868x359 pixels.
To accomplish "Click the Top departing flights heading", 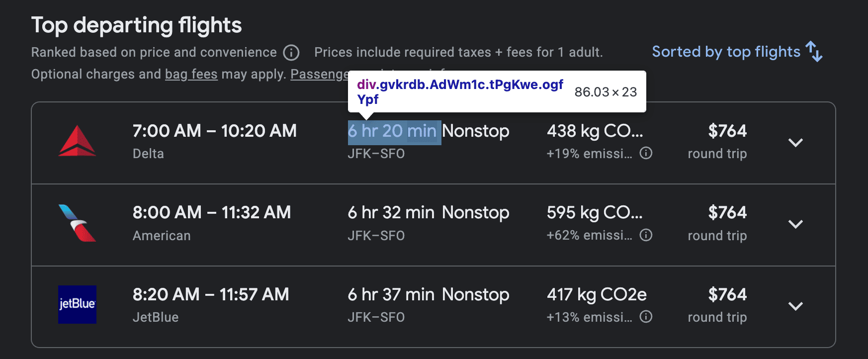I will pos(136,25).
